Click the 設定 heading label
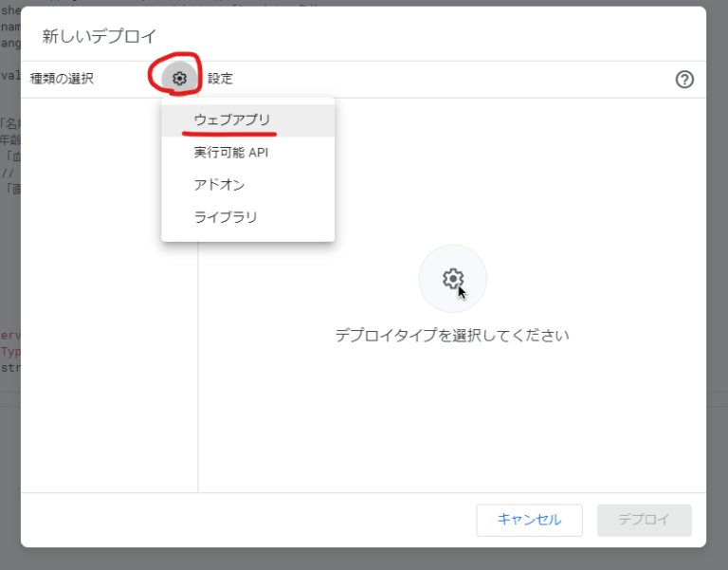This screenshot has width=728, height=570. 220,80
